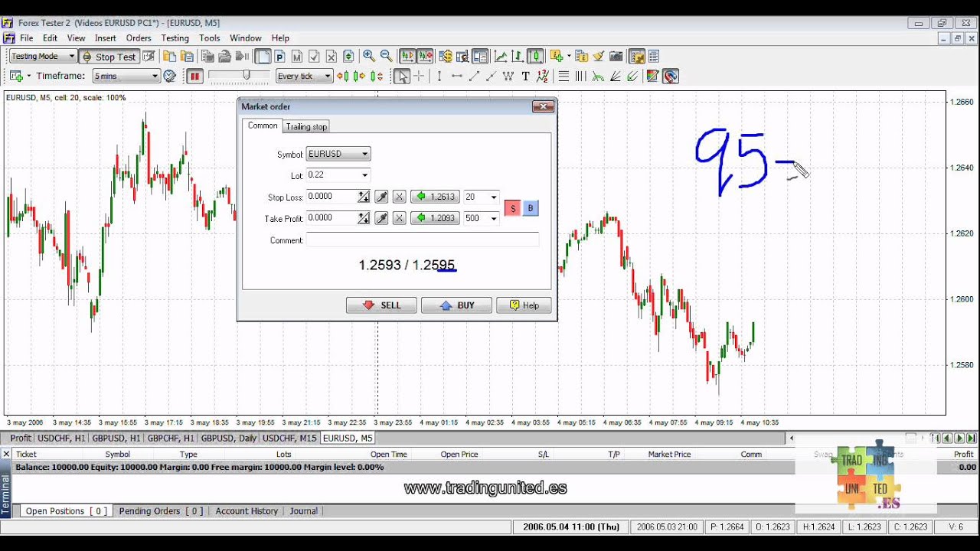Switch to the Account History tab
This screenshot has width=980, height=551.
(x=247, y=510)
